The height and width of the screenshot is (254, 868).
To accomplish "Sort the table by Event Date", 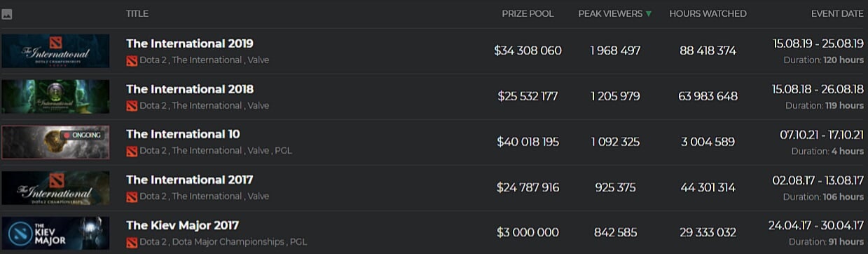I will pyautogui.click(x=837, y=14).
